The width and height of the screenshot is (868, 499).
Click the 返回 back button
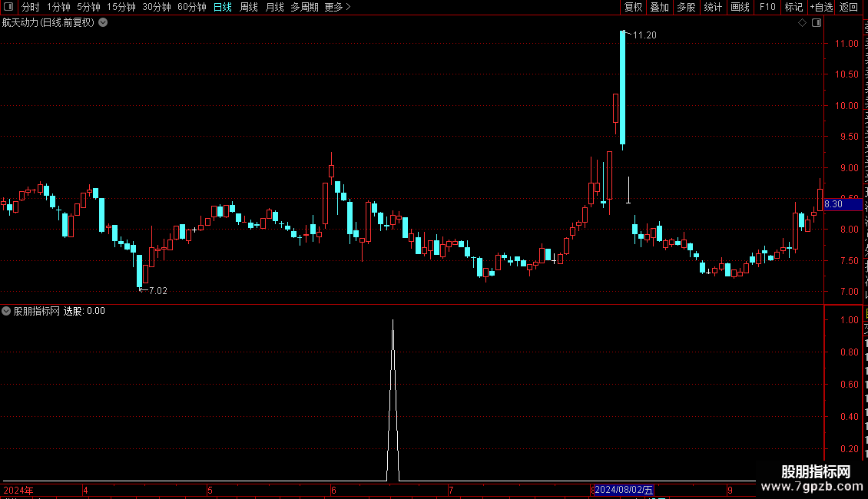pos(848,7)
